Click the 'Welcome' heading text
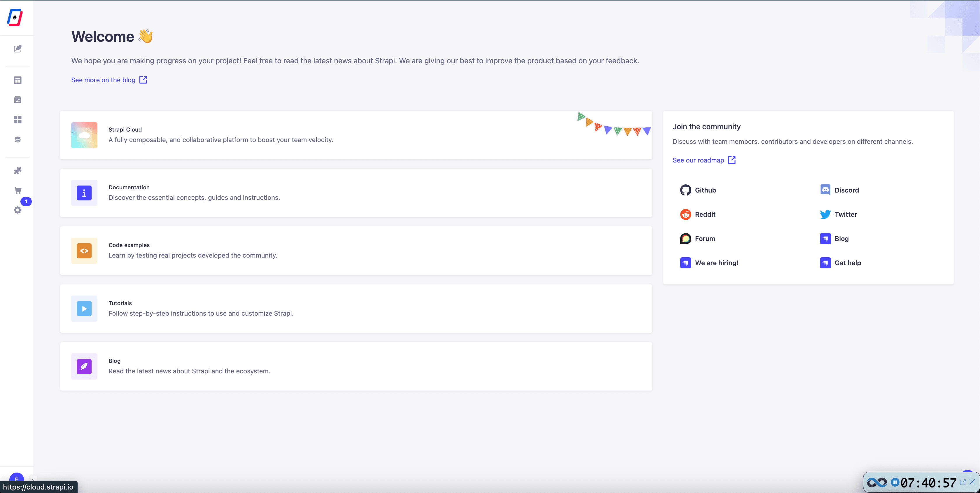Screen dimensions: 980x493 [x=103, y=36]
